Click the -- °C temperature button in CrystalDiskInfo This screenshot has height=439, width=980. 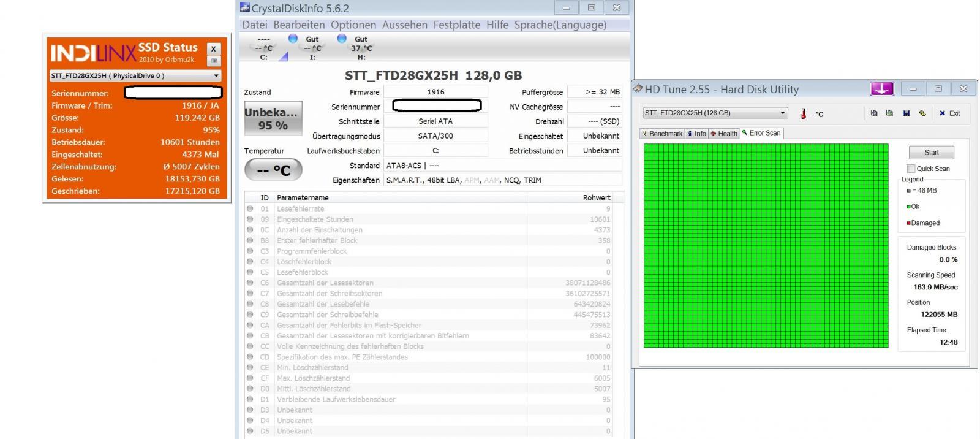coord(273,170)
